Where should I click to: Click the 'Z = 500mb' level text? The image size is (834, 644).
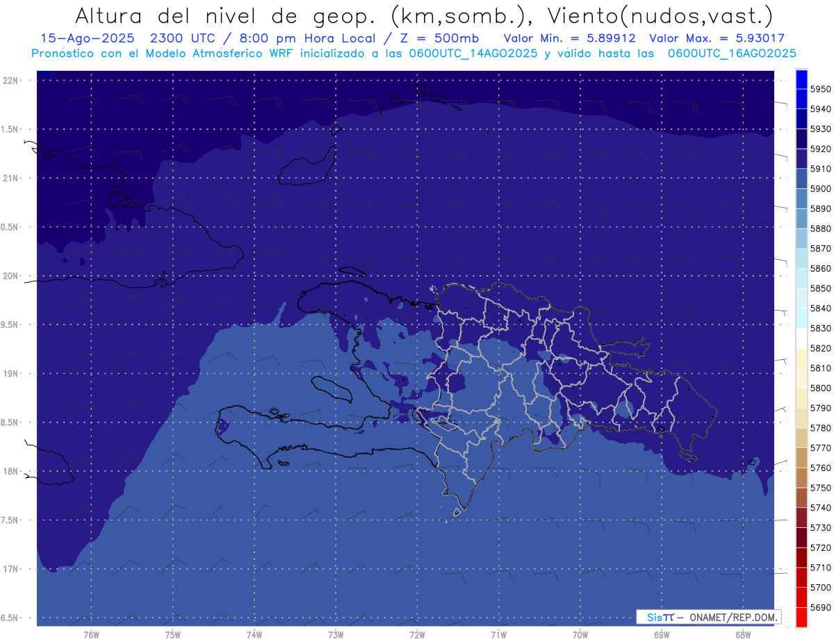click(x=440, y=38)
